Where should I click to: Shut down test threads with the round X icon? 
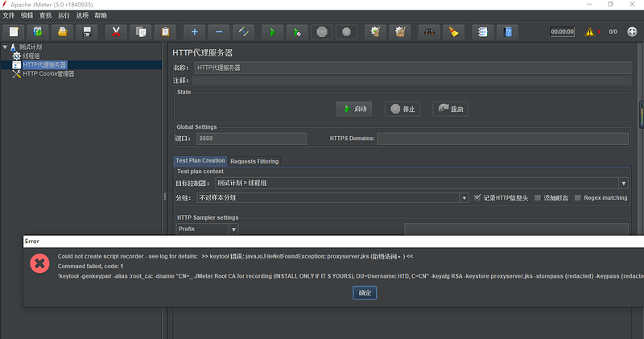[x=346, y=31]
